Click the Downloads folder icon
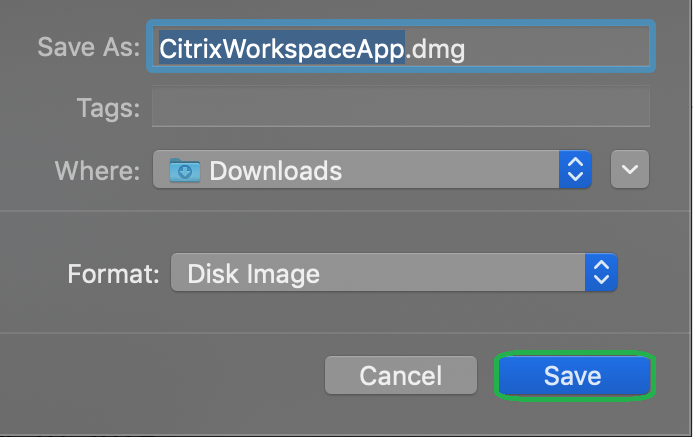Screen dimensions: 693x437 pyautogui.click(x=185, y=170)
